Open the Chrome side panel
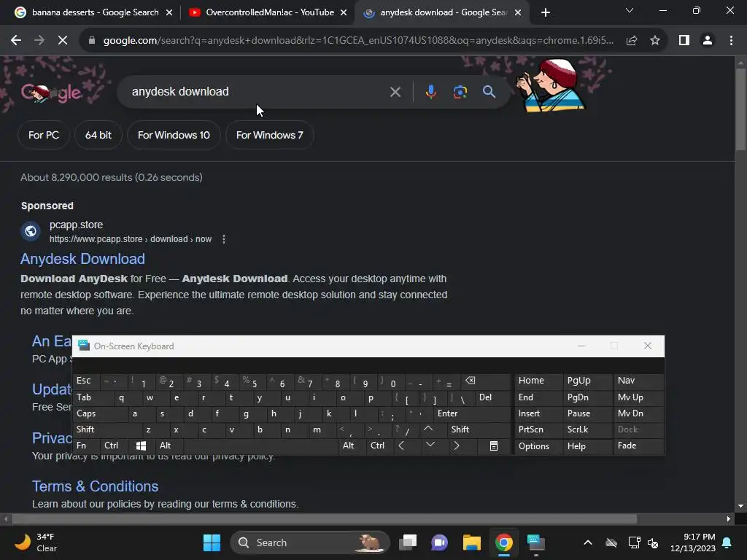The width and height of the screenshot is (747, 560). (684, 41)
